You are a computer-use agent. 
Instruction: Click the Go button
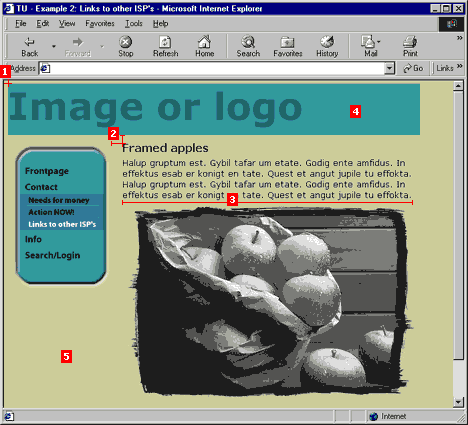413,68
